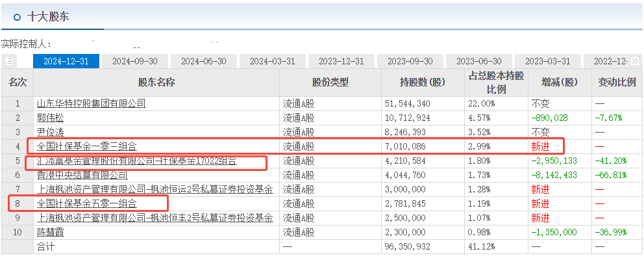Click the shareholding value 51,544,340
Viewport: 644px width, 260px height.
click(408, 103)
